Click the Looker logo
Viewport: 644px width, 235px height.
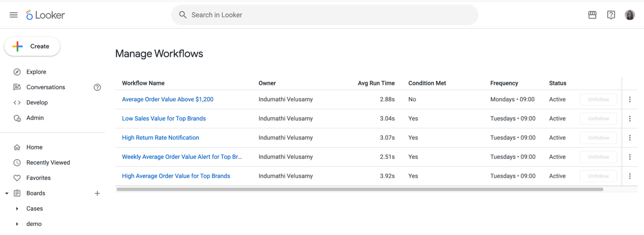(x=45, y=15)
